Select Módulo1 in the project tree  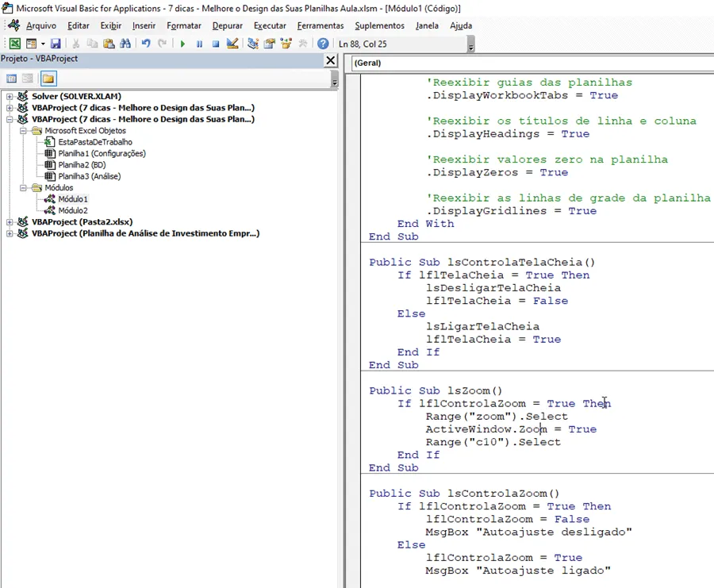(73, 199)
